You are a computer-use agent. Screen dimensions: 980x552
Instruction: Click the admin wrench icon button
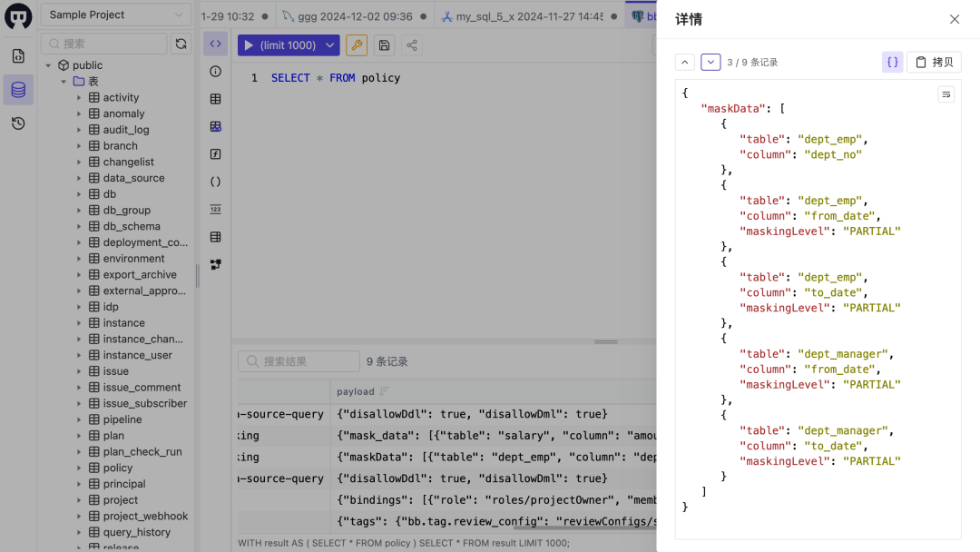pos(357,45)
